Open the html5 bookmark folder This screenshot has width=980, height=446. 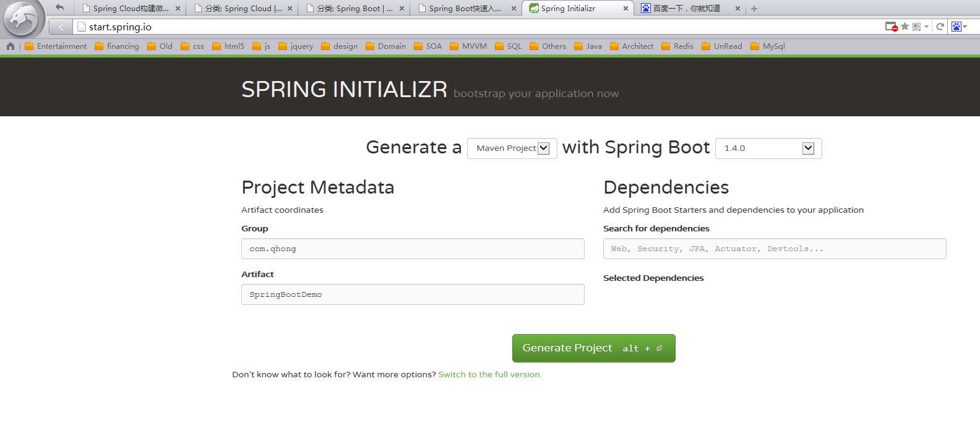point(228,46)
